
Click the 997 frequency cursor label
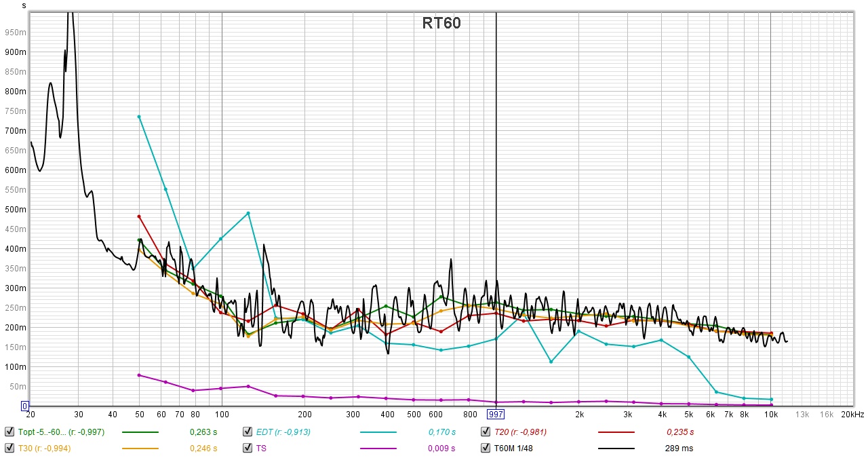(x=496, y=415)
